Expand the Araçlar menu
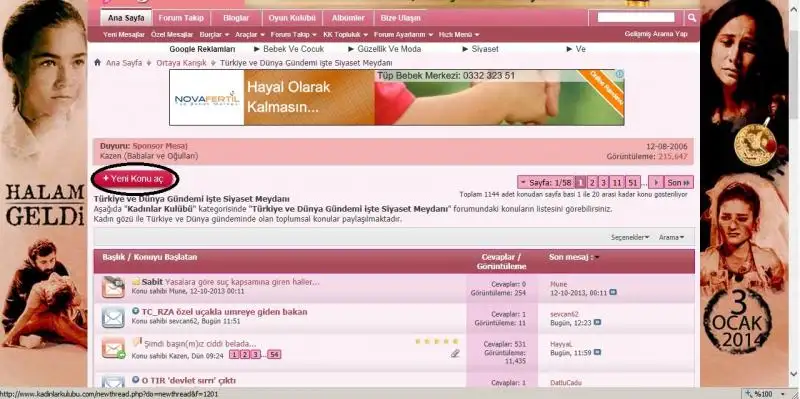800x399 pixels. (x=250, y=35)
